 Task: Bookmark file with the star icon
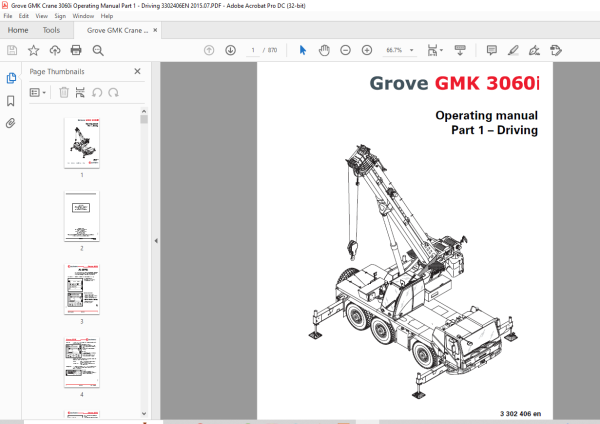pos(33,50)
